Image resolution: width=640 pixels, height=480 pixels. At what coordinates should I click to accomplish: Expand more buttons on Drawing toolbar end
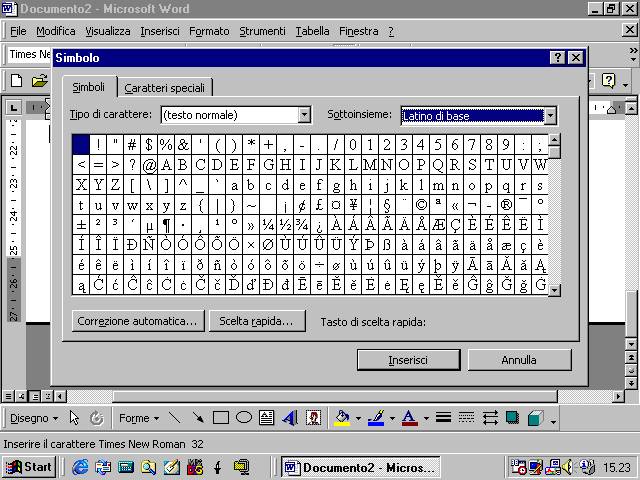(553, 420)
